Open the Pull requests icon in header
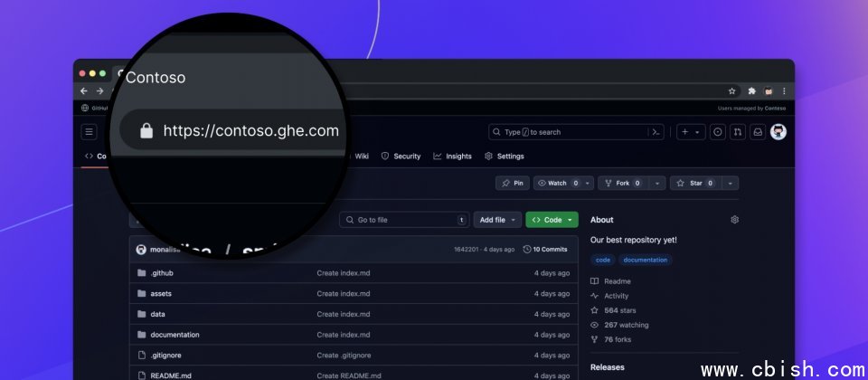This screenshot has width=868, height=380. click(x=738, y=132)
